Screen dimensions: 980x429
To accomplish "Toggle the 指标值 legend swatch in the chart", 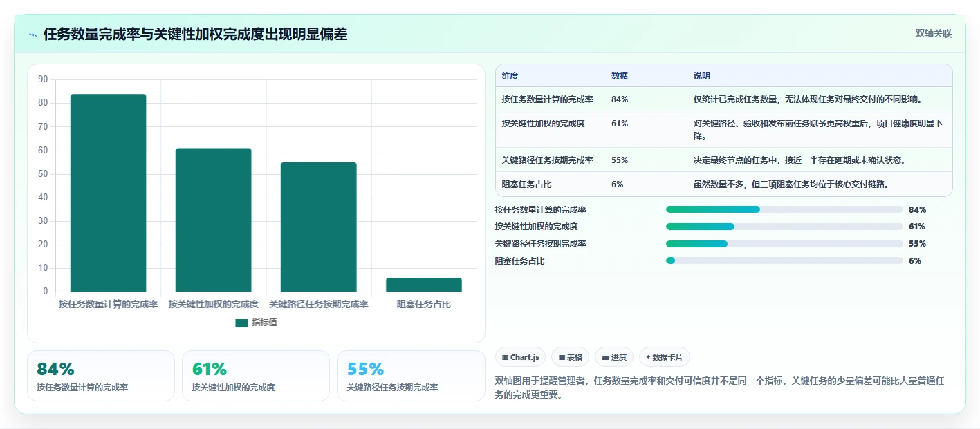I will (241, 323).
